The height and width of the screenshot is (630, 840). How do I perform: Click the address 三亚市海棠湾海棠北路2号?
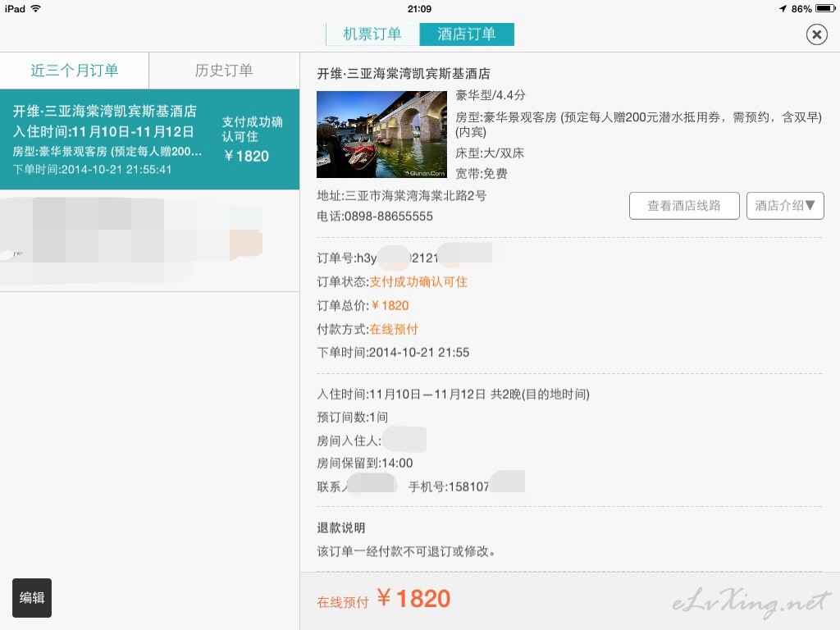coord(415,196)
